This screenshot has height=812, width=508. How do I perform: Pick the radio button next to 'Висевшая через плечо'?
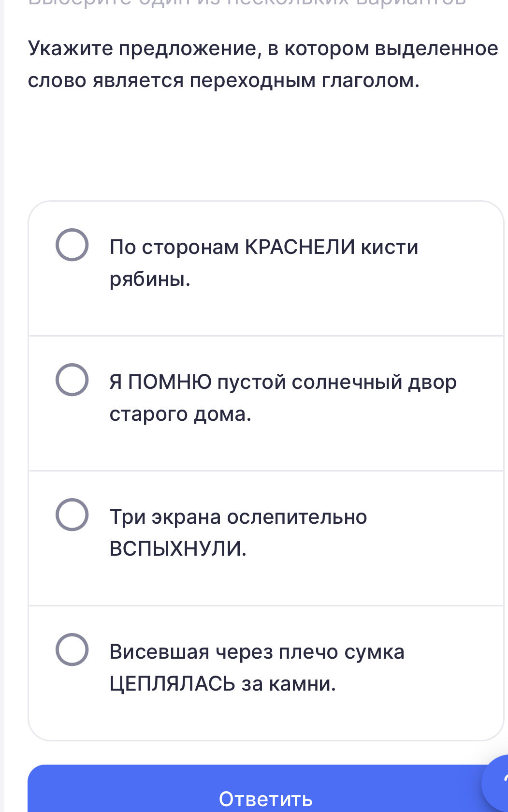click(72, 650)
